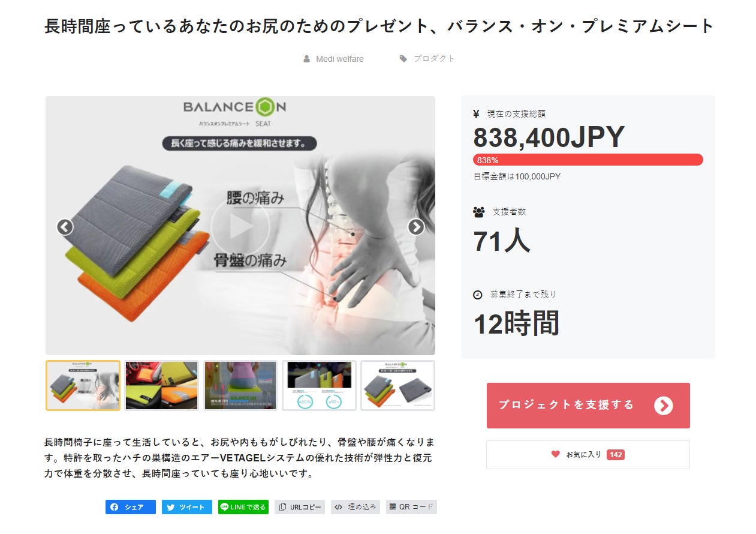
Task: Select the fourth thumbnail with percentage circles
Action: click(x=319, y=385)
